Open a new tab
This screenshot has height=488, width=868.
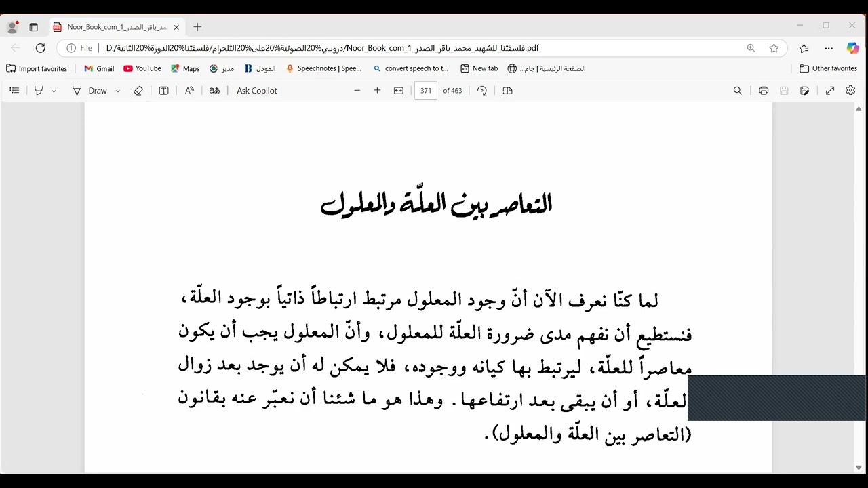(197, 27)
